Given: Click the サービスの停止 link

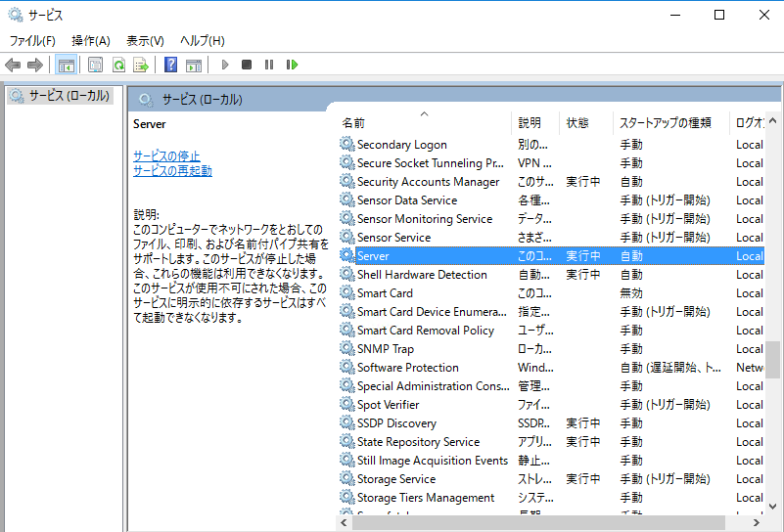Looking at the screenshot, I should point(166,155).
